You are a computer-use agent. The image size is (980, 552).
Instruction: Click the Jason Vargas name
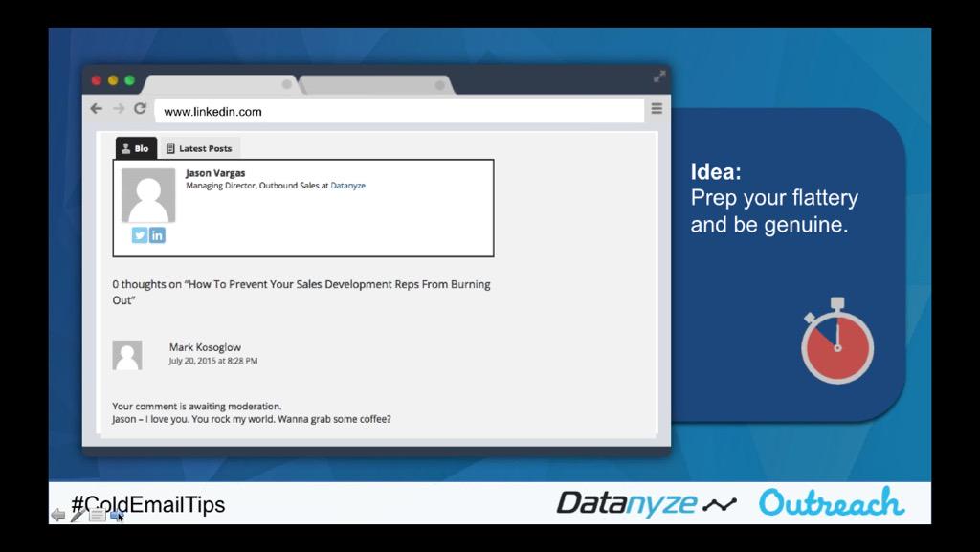pos(215,173)
